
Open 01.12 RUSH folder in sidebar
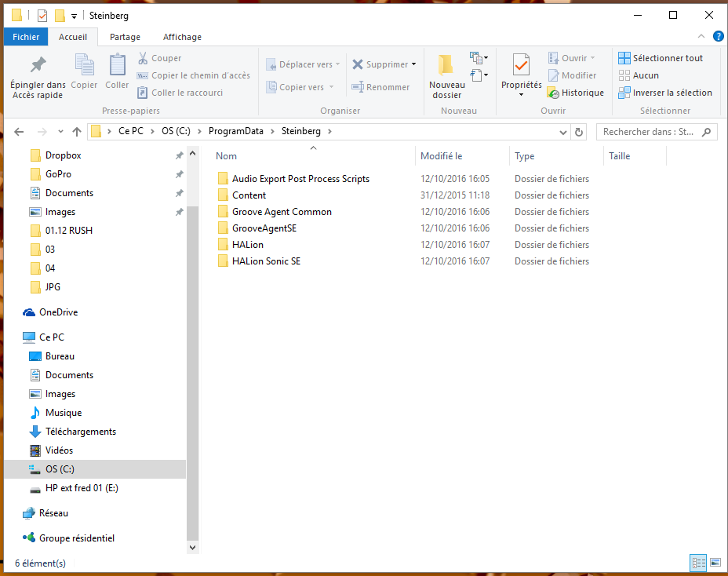pos(69,231)
